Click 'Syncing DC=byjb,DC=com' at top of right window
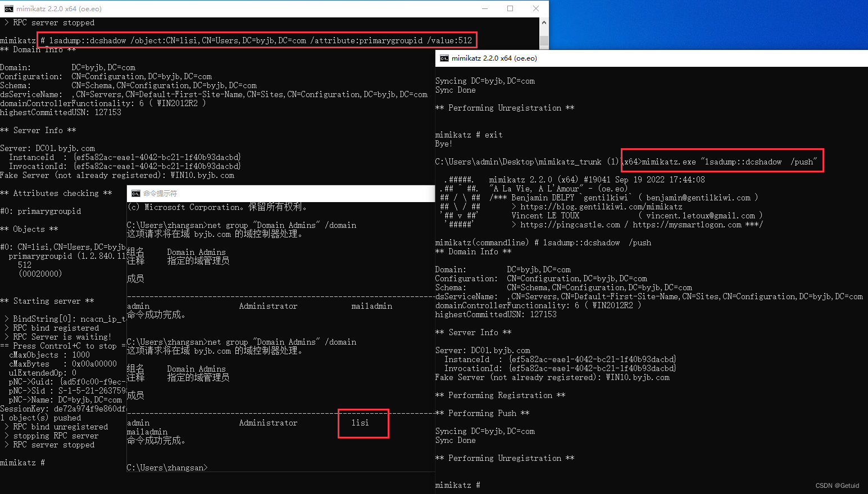The image size is (868, 494). coord(485,81)
